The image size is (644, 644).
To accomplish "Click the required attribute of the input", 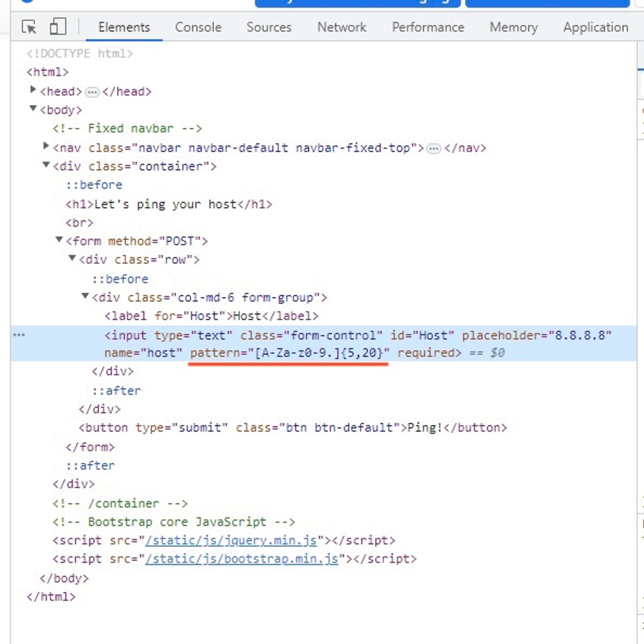I will pyautogui.click(x=426, y=353).
